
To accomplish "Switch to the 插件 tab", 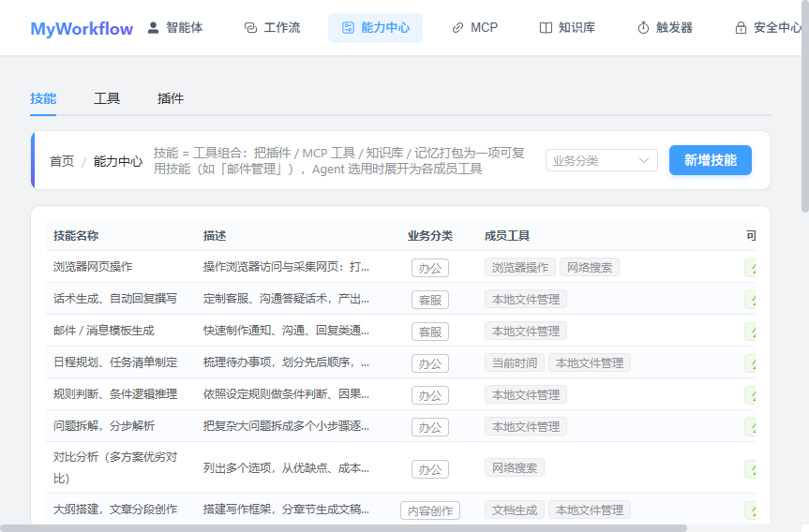I will click(171, 98).
